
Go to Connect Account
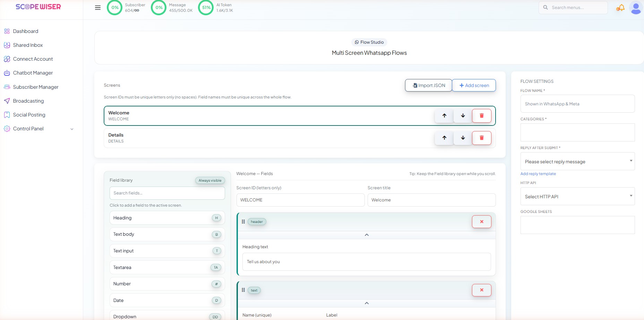coord(33,59)
